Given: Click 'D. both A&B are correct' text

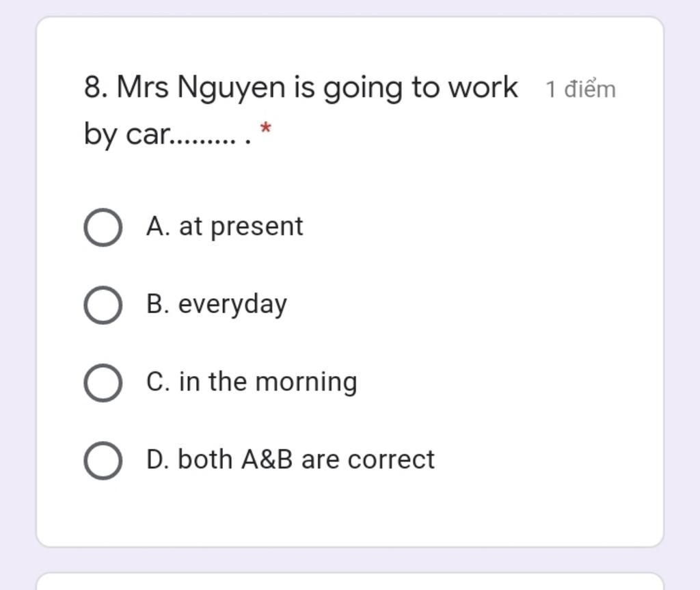Looking at the screenshot, I should point(290,459).
